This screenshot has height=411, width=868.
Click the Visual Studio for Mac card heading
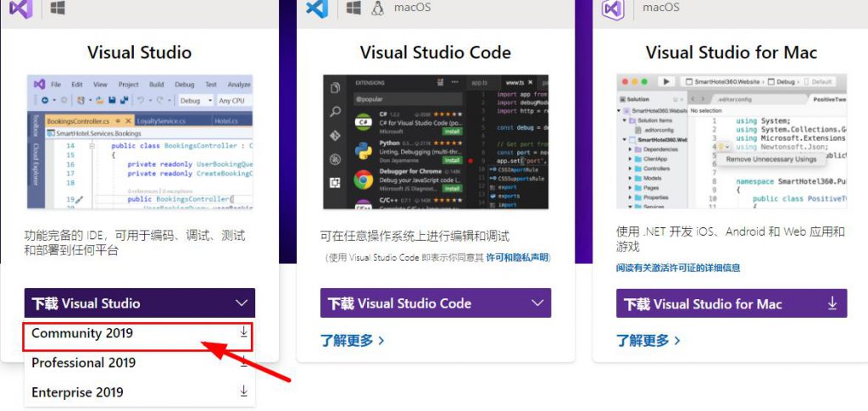732,53
